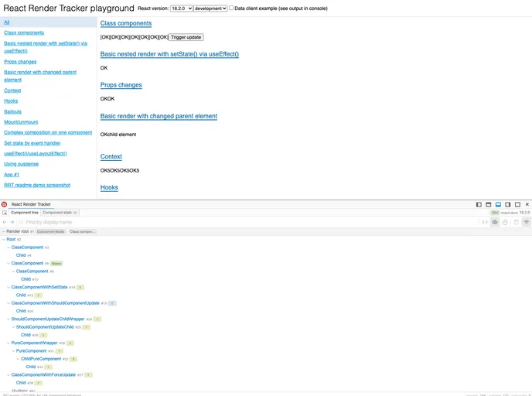Collapse ClassComponentWithForceUpdate chevron
This screenshot has width=532, height=396.
9,374
